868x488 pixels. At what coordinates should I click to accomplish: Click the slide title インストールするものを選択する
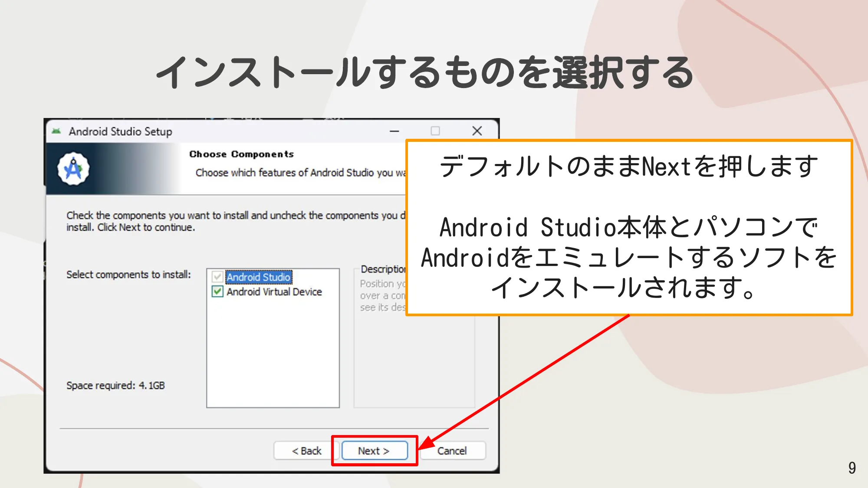pyautogui.click(x=424, y=72)
